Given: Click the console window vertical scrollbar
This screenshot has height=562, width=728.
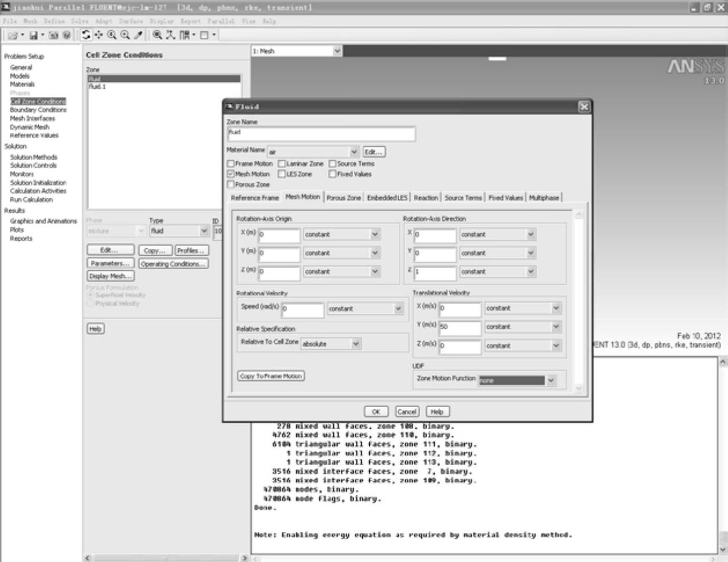Looking at the screenshot, I should 723,452.
